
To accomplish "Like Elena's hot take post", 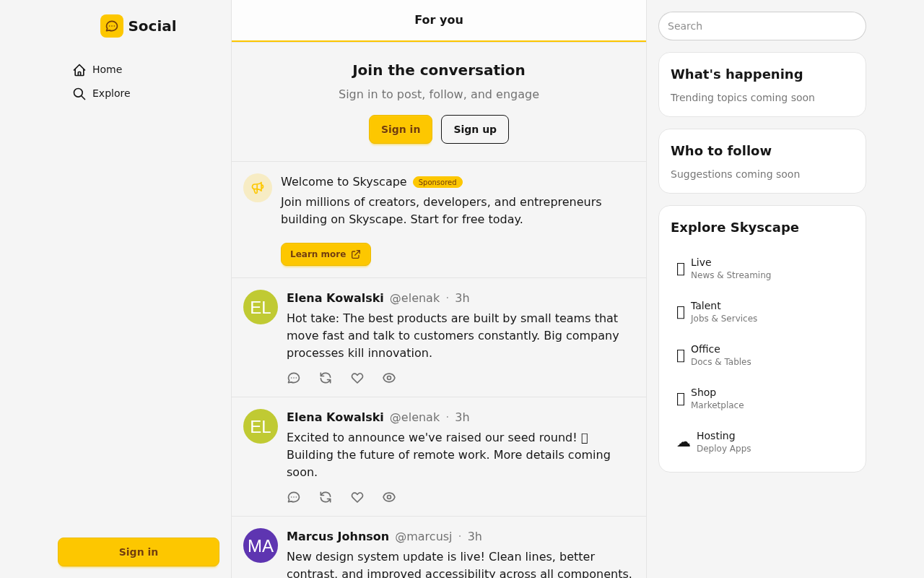I will coord(357,378).
